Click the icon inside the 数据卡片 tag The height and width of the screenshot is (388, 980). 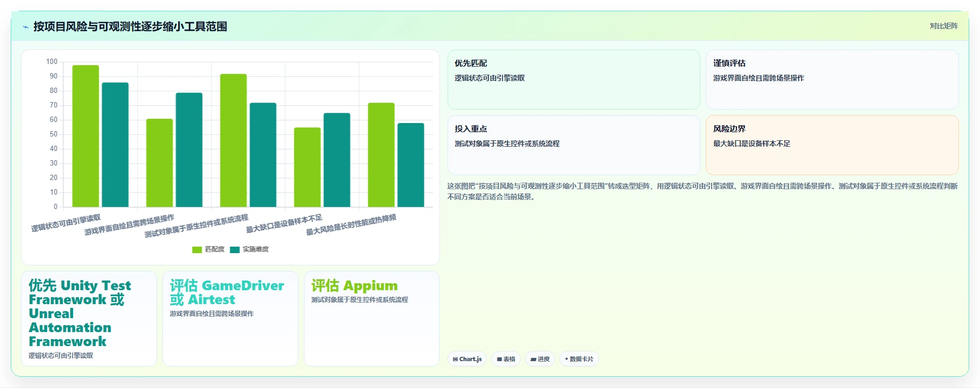tap(567, 359)
